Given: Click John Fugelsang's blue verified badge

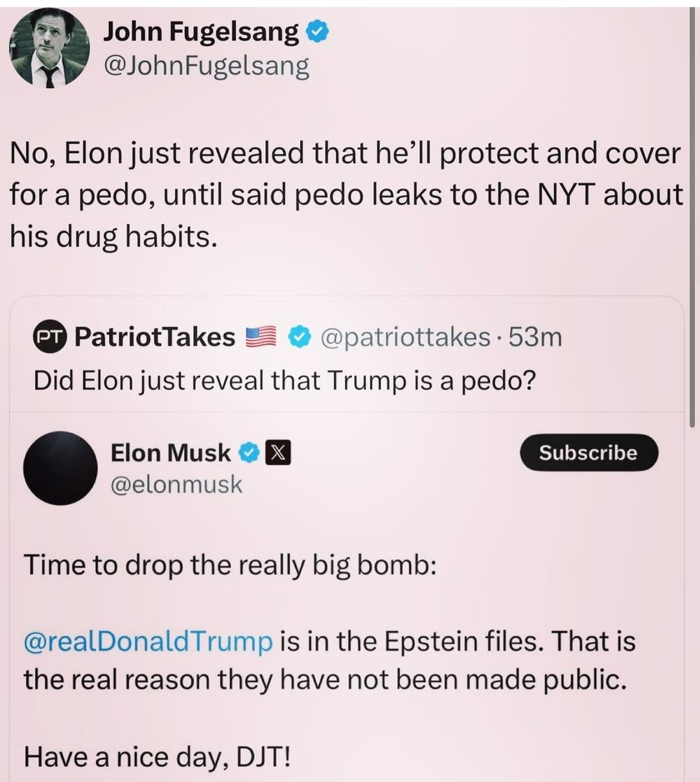Looking at the screenshot, I should pyautogui.click(x=318, y=32).
